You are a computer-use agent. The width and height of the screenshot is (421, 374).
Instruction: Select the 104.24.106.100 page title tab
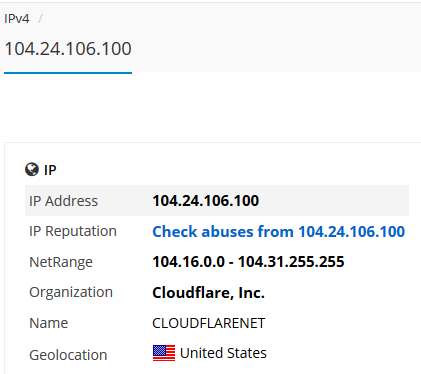[68, 49]
